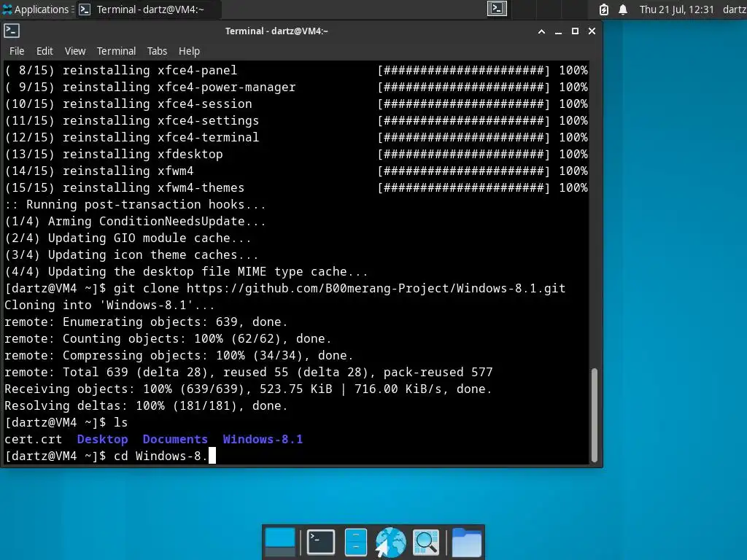Click the GitHub URL in the git clone command
This screenshot has height=560, width=747.
(x=376, y=288)
